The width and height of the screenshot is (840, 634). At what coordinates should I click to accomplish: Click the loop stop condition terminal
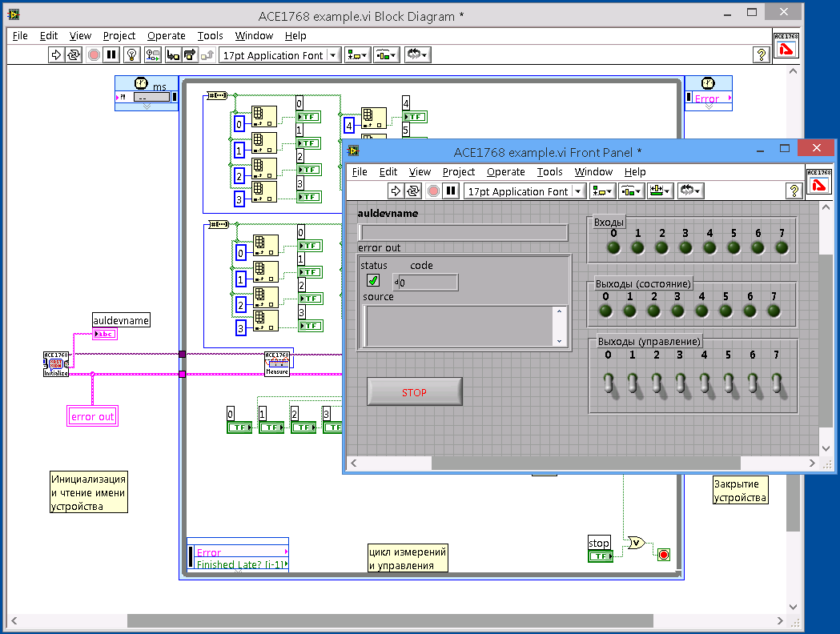664,555
